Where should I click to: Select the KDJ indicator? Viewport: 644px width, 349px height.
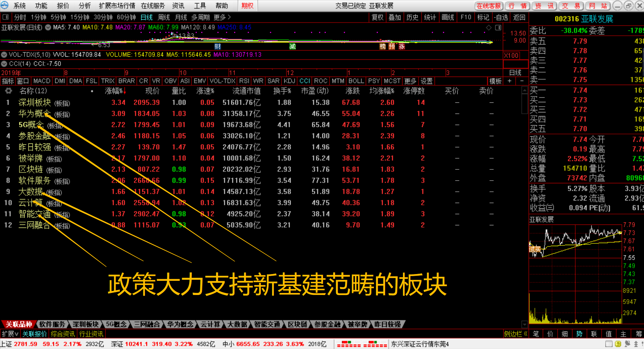pyautogui.click(x=289, y=81)
